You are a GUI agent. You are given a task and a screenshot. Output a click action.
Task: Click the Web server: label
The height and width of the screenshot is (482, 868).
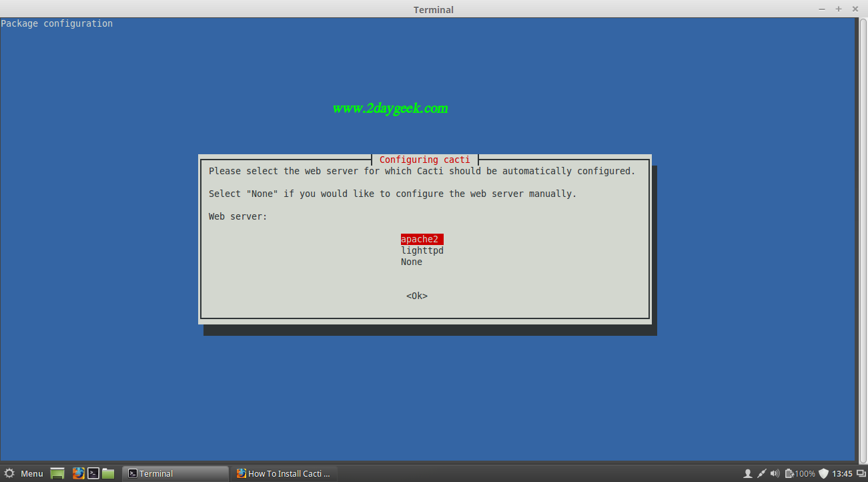pos(238,216)
